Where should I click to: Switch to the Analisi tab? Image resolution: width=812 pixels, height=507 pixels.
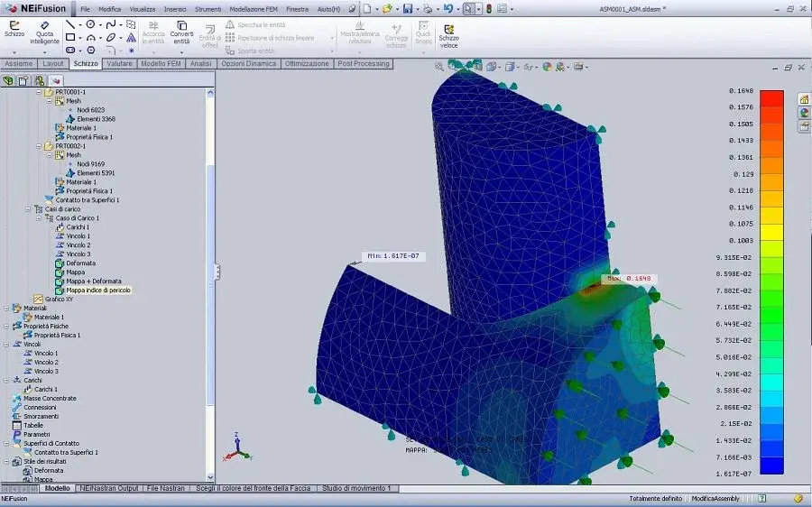click(x=200, y=64)
